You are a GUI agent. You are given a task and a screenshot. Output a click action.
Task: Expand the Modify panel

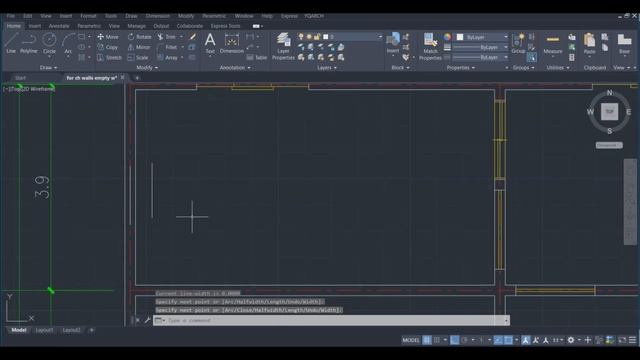pos(147,68)
